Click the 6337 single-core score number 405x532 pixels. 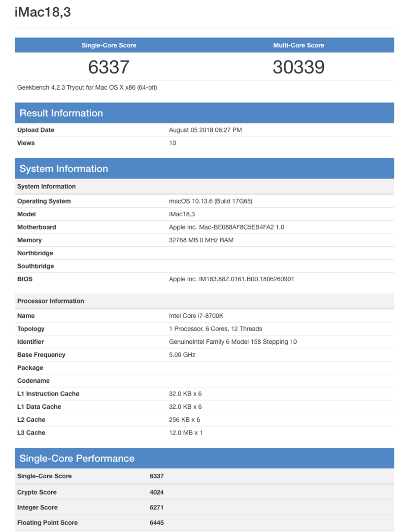tap(108, 67)
